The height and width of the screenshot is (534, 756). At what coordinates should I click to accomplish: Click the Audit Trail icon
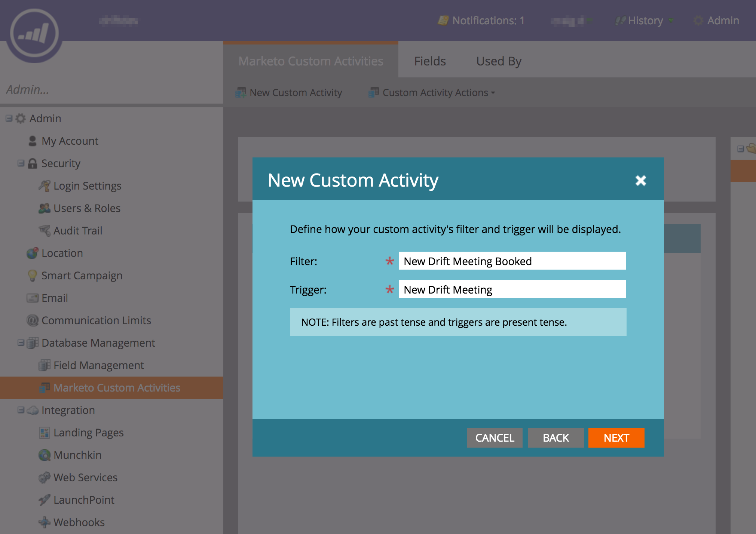point(45,231)
